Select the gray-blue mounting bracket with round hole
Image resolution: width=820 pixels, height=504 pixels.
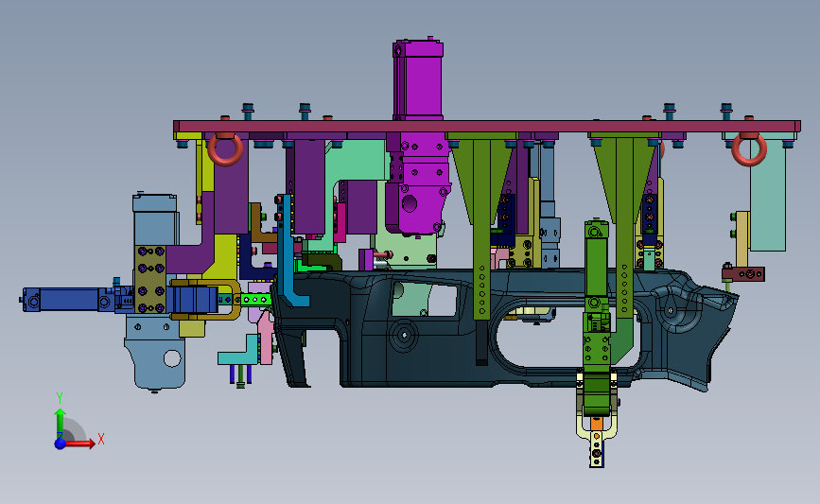click(x=156, y=353)
